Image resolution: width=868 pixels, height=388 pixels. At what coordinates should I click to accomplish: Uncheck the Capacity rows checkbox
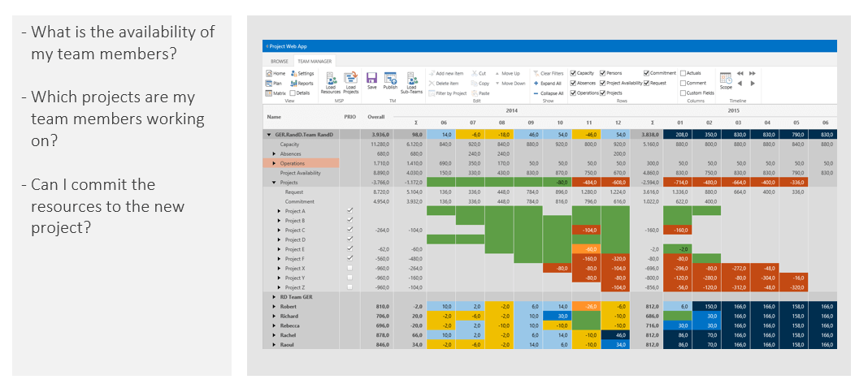pyautogui.click(x=573, y=73)
